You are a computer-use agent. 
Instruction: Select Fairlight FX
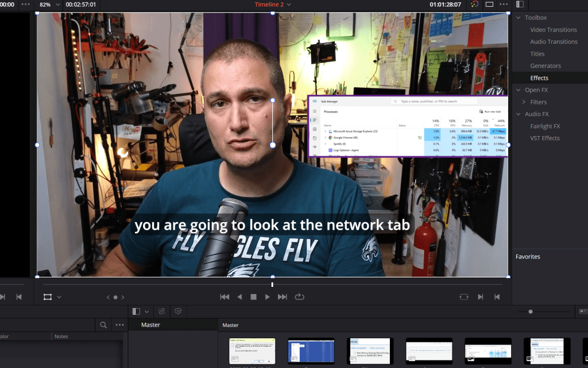pyautogui.click(x=545, y=126)
